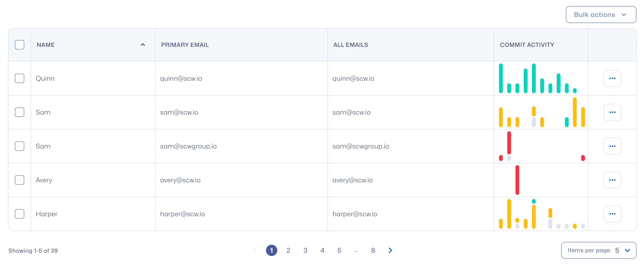Expand the Items per page selector
Image resolution: width=644 pixels, height=264 pixels.
point(598,250)
